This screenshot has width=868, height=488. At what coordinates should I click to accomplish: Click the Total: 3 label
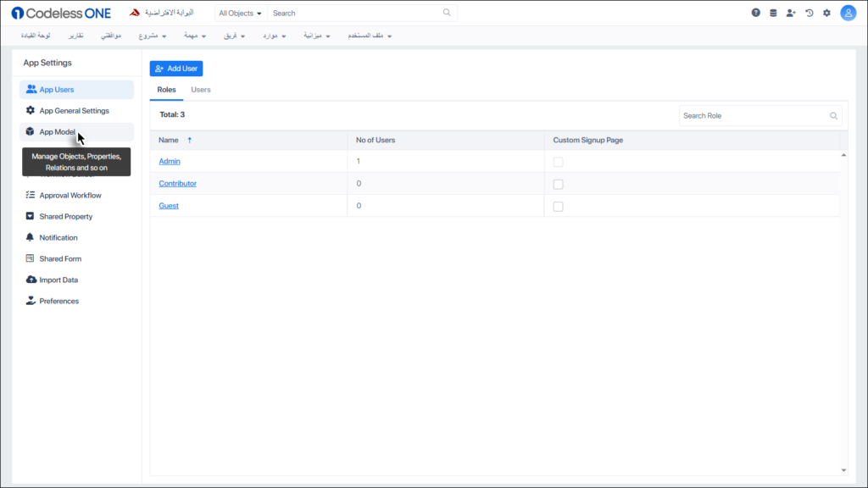172,114
